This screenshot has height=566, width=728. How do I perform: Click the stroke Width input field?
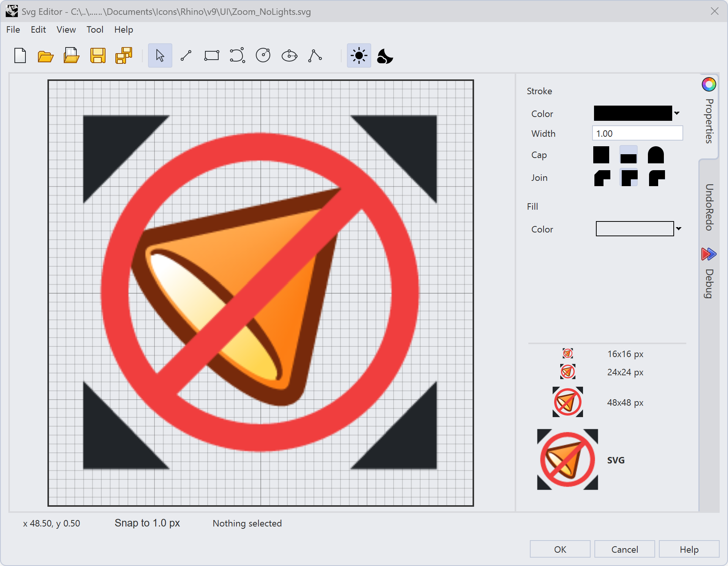(x=638, y=133)
